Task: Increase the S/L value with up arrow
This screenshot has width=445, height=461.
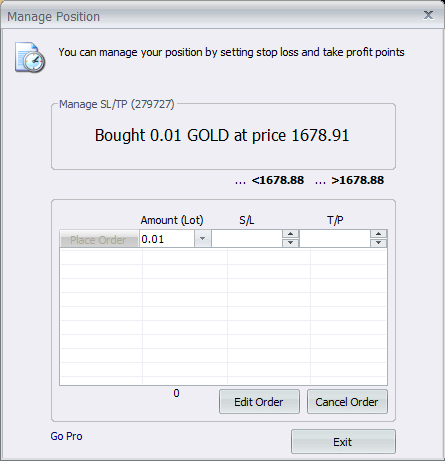Action: pos(290,234)
